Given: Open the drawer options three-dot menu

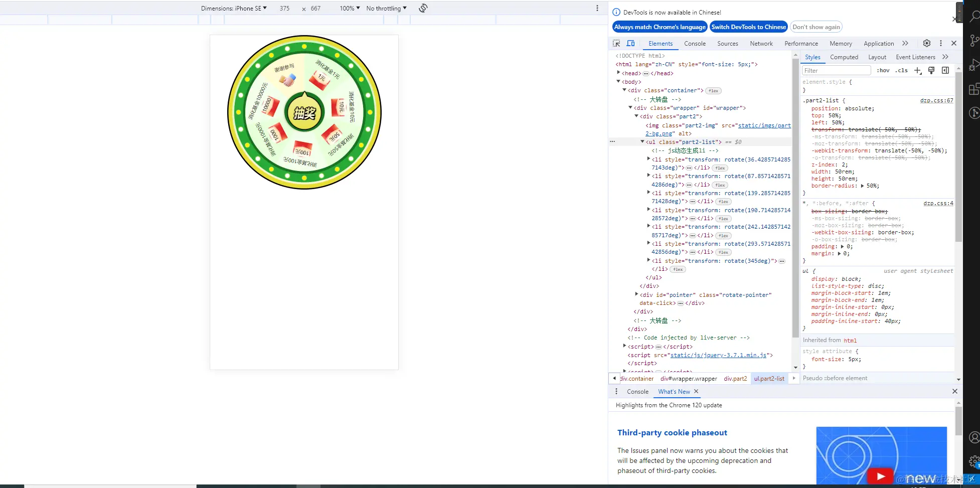Looking at the screenshot, I should click(616, 391).
